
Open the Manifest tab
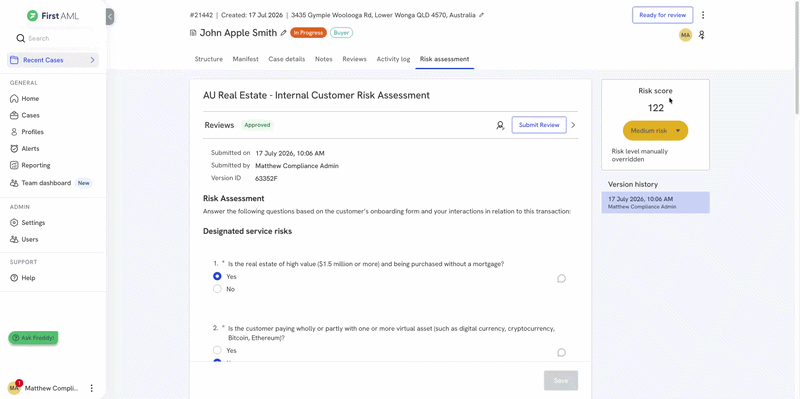[245, 59]
